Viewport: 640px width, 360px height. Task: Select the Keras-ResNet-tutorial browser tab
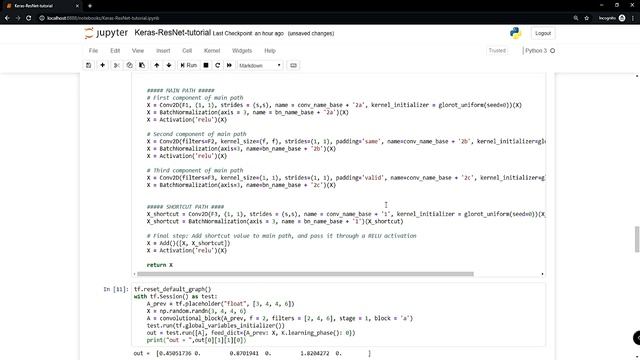click(41, 6)
